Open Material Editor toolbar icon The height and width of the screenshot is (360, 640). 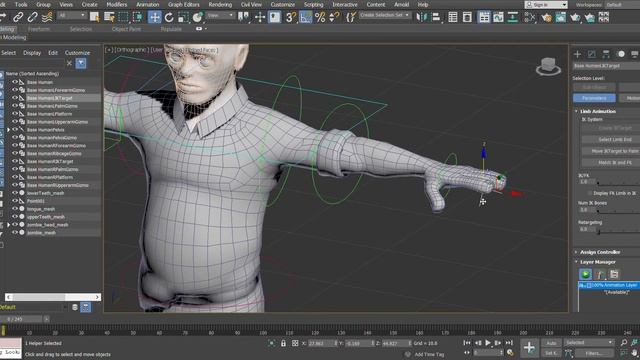(x=530, y=17)
